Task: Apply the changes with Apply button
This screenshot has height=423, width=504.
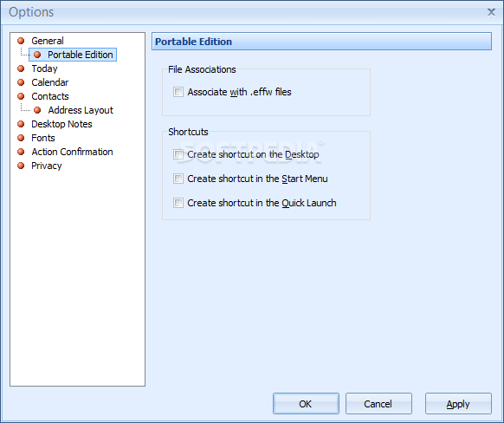Action: [x=458, y=403]
